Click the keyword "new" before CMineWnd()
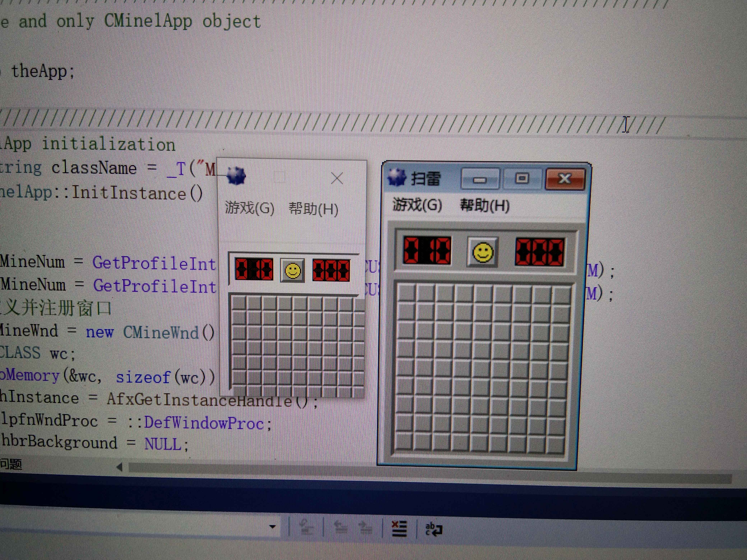The width and height of the screenshot is (747, 560). (100, 332)
